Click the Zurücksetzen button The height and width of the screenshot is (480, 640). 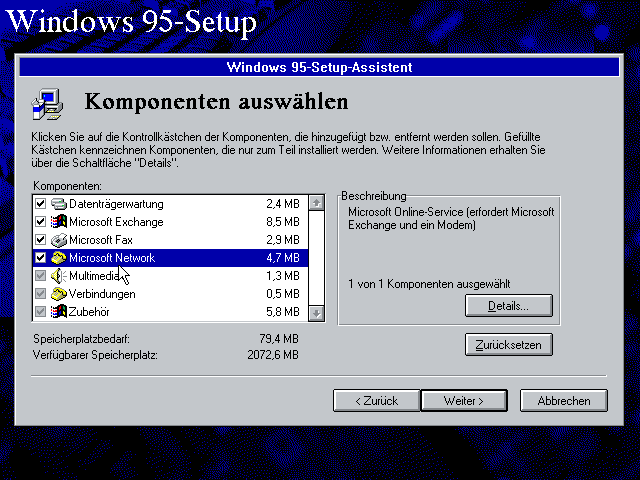(x=509, y=345)
